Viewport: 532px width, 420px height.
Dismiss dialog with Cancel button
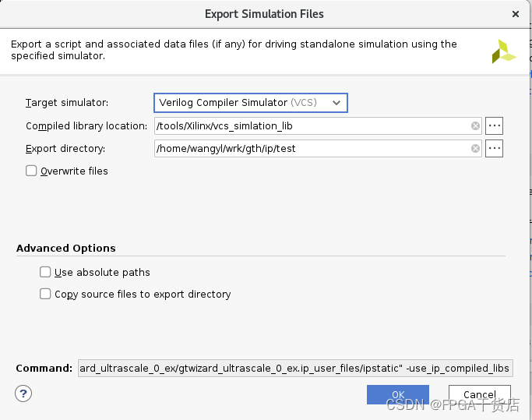click(x=479, y=394)
